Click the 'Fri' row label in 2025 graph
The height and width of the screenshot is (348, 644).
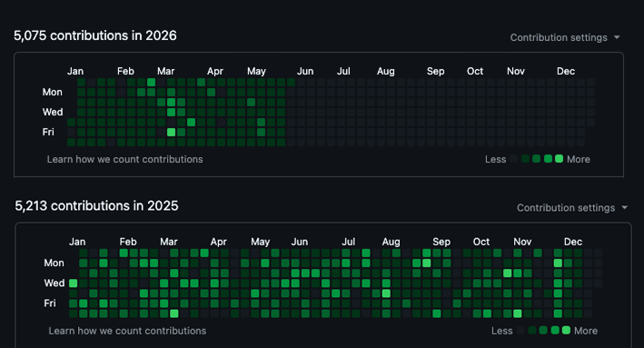50,303
